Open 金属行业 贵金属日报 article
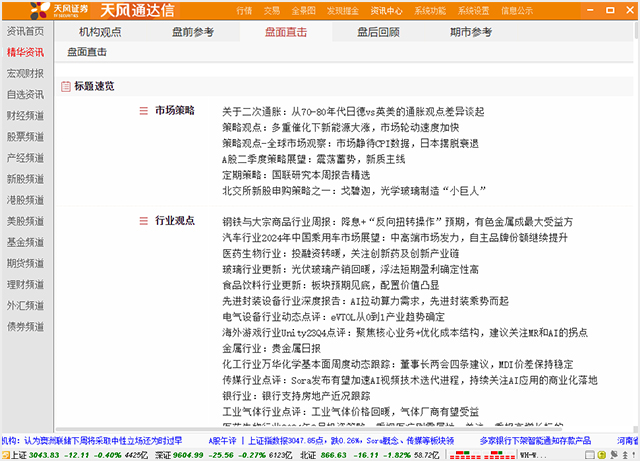The width and height of the screenshot is (640, 461). [271, 348]
